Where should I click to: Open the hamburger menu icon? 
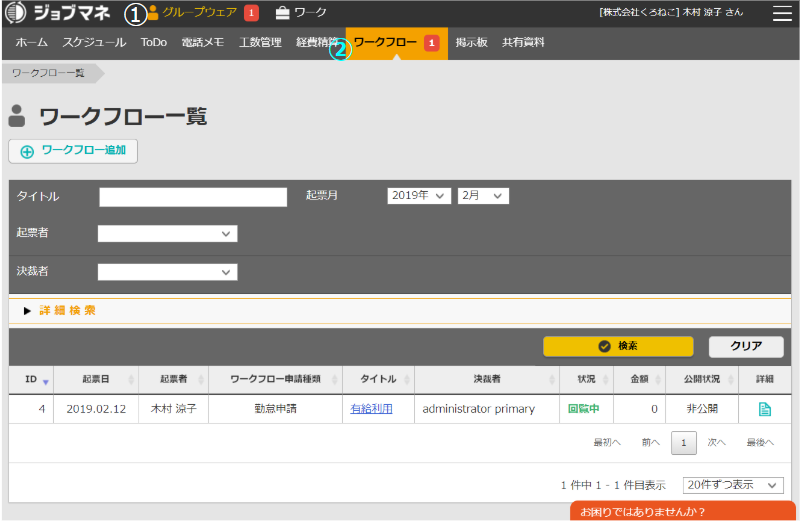[782, 13]
